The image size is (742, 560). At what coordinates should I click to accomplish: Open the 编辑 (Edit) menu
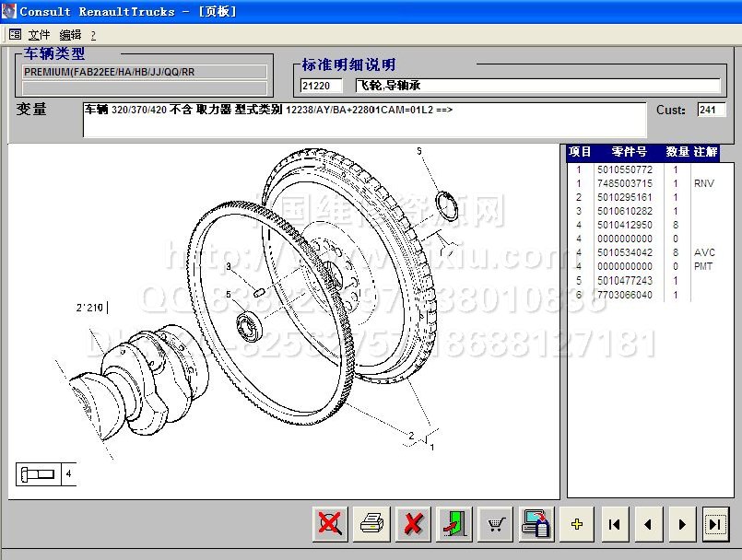pos(71,34)
